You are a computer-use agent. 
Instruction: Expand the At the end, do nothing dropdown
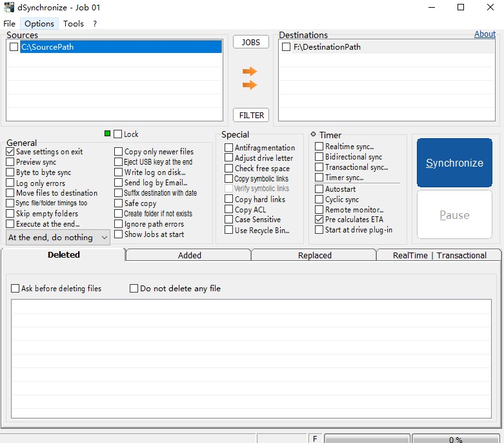coord(58,238)
